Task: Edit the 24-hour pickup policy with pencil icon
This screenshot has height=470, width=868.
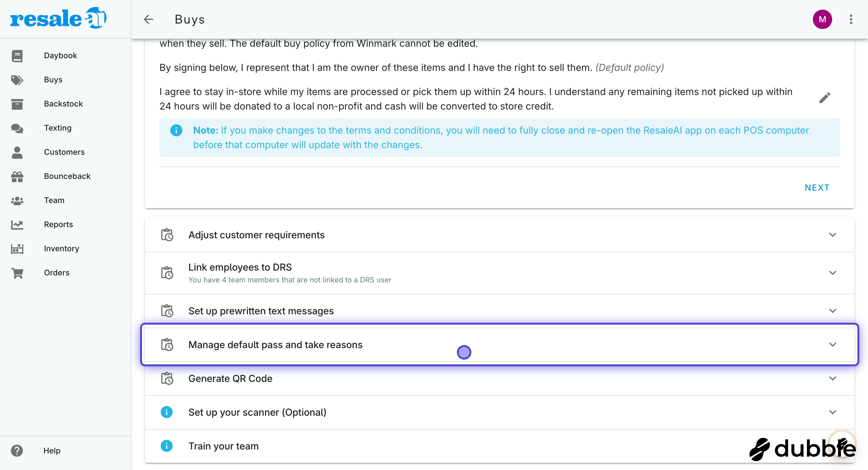Action: 825,98
